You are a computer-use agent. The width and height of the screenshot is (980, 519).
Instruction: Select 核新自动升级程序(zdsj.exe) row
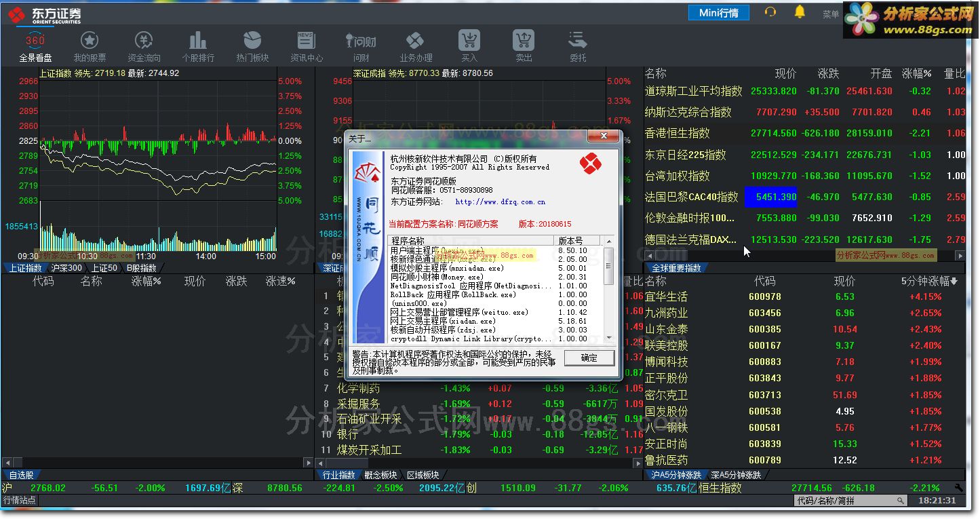(496, 330)
